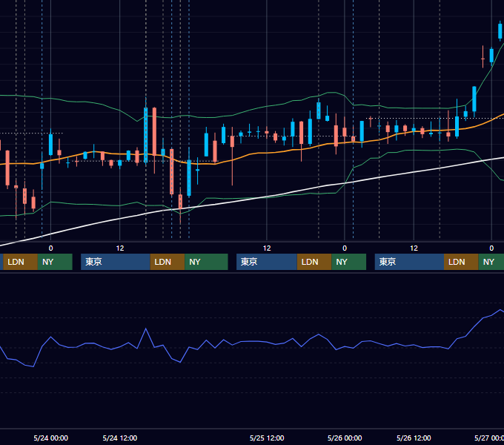The image size is (504, 445).
Task: Select the LDN block after the 5/24 東京 session
Action: click(168, 262)
